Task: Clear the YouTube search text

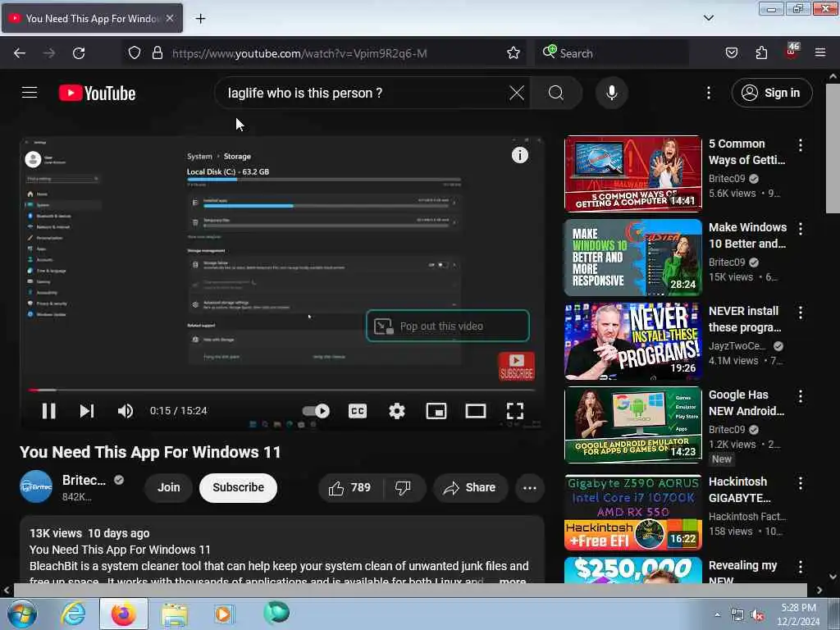Action: (x=517, y=94)
